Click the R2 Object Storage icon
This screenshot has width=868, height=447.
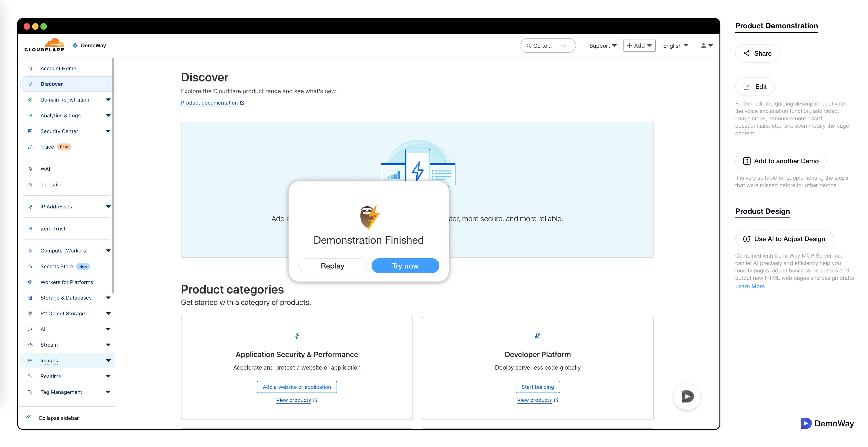click(x=30, y=313)
